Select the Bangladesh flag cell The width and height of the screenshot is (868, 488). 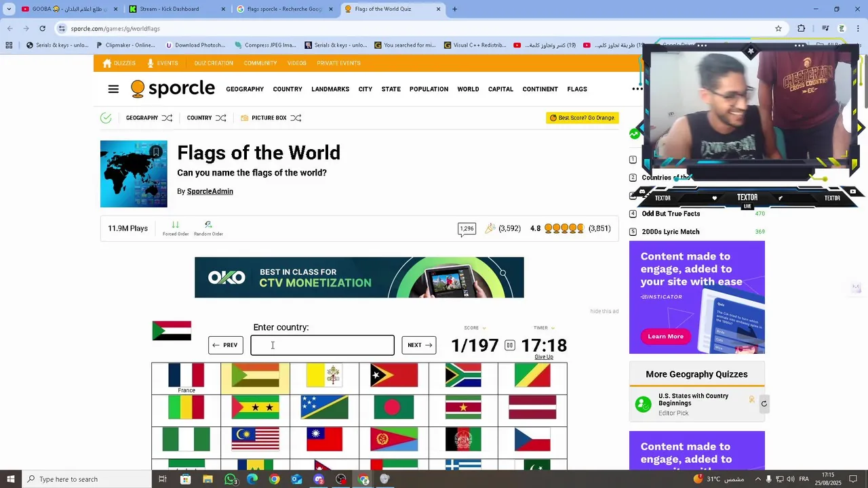(x=394, y=408)
